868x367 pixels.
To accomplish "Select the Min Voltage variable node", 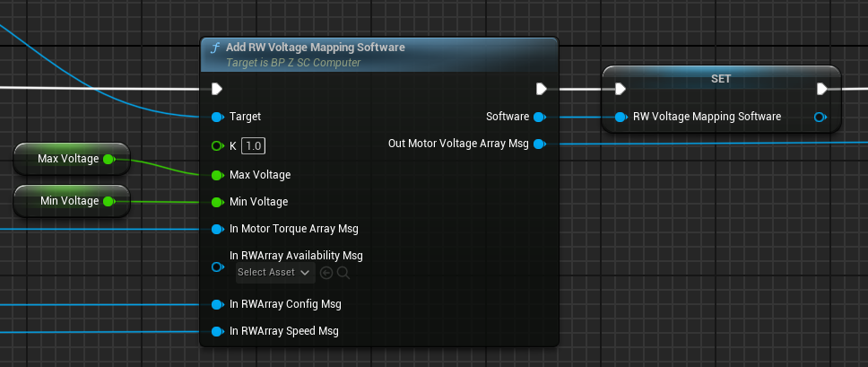I will tap(68, 201).
